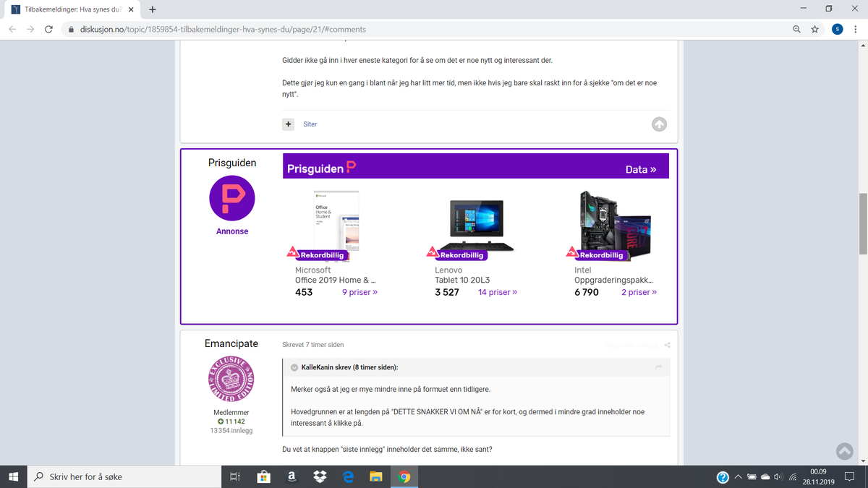Click the Prisguiden round logo avatar

[232, 198]
